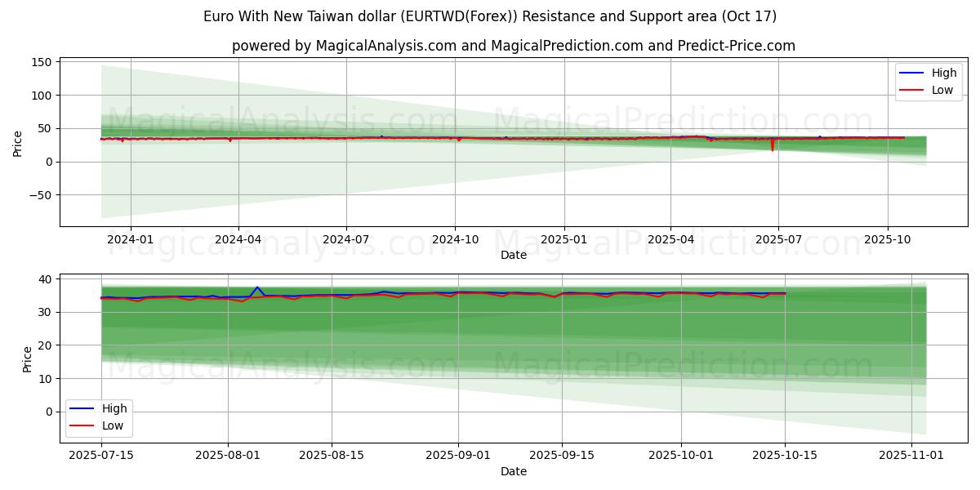Click the 2025-10 date tick on top chart

point(888,239)
